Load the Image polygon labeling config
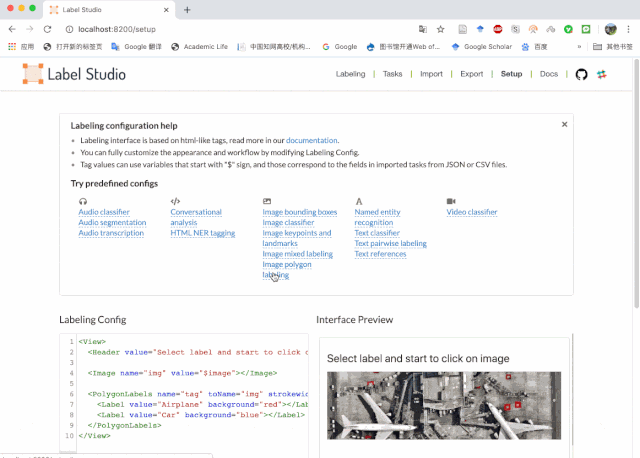This screenshot has width=640, height=458. tap(287, 269)
